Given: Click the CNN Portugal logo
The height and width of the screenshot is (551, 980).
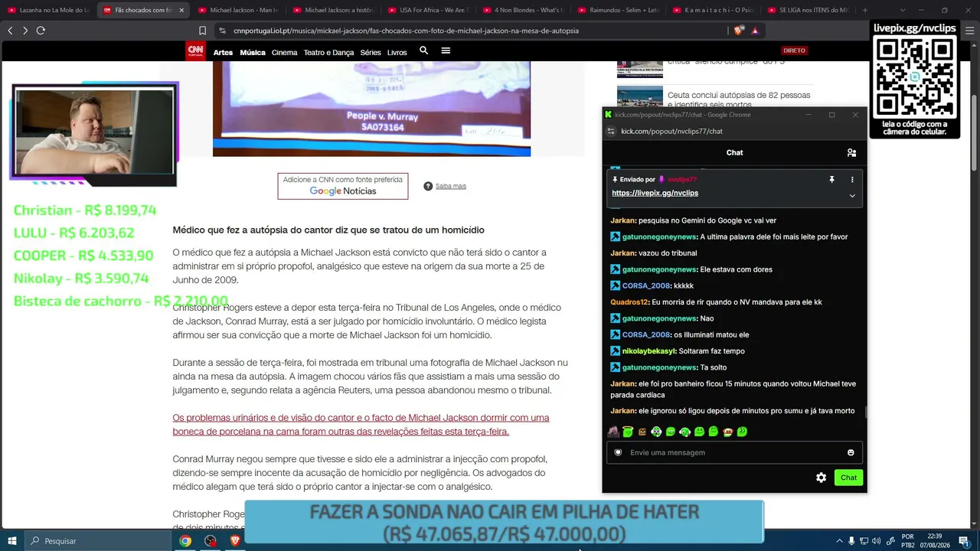Looking at the screenshot, I should click(x=196, y=51).
